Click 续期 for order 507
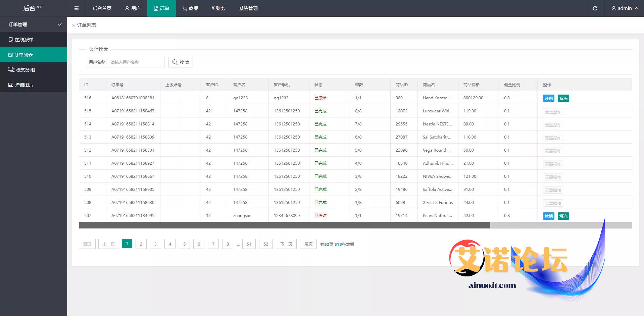 point(548,216)
